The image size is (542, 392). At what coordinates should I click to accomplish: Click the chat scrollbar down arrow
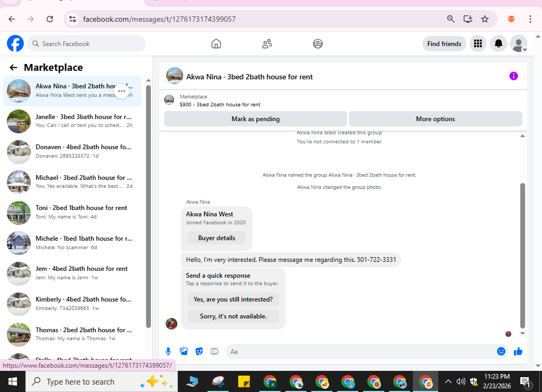[522, 334]
